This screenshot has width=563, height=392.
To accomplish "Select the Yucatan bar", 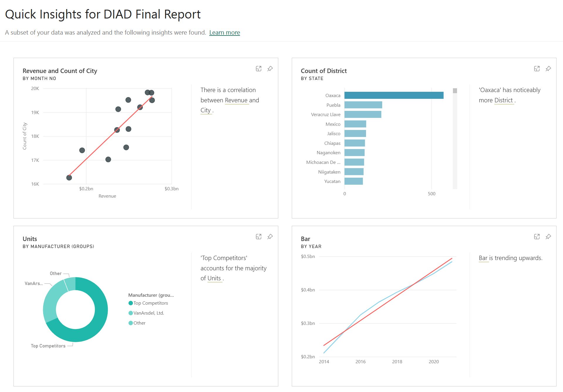I will click(x=354, y=181).
